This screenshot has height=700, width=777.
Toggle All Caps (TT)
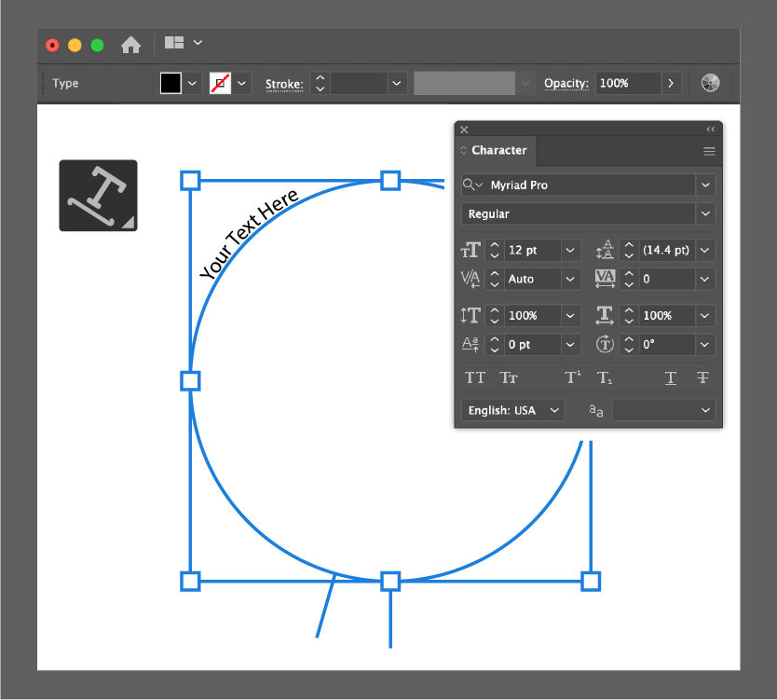475,377
